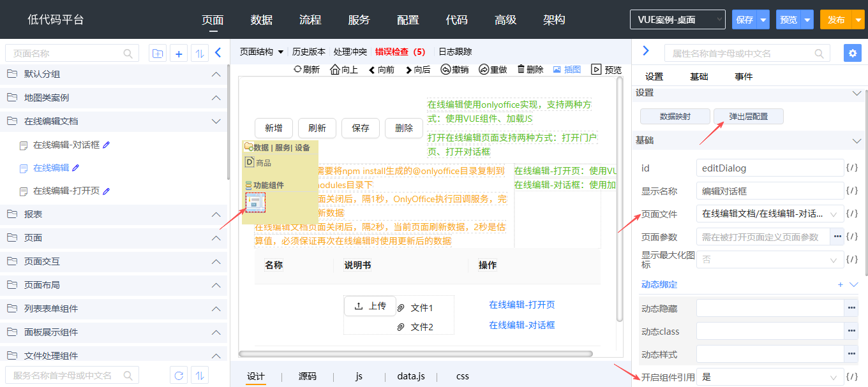Collapse left panel with the arrow icon
Screen dimensions: 868x387
point(218,53)
